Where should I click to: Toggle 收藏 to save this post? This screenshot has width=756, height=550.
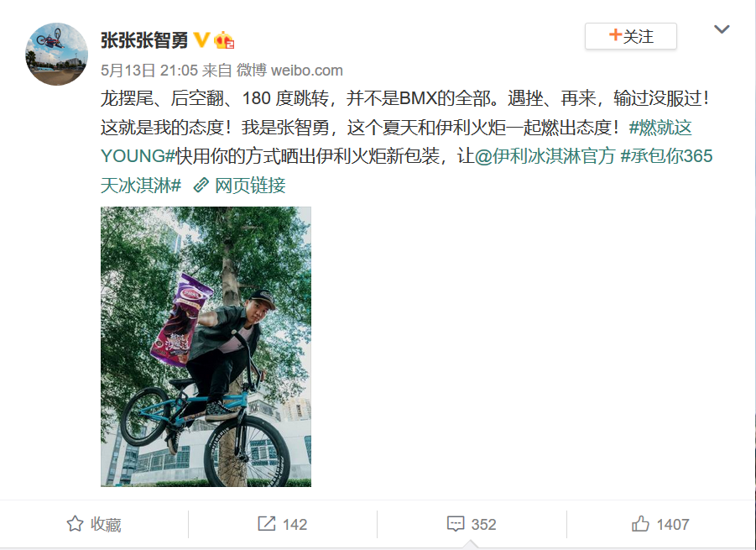[93, 524]
